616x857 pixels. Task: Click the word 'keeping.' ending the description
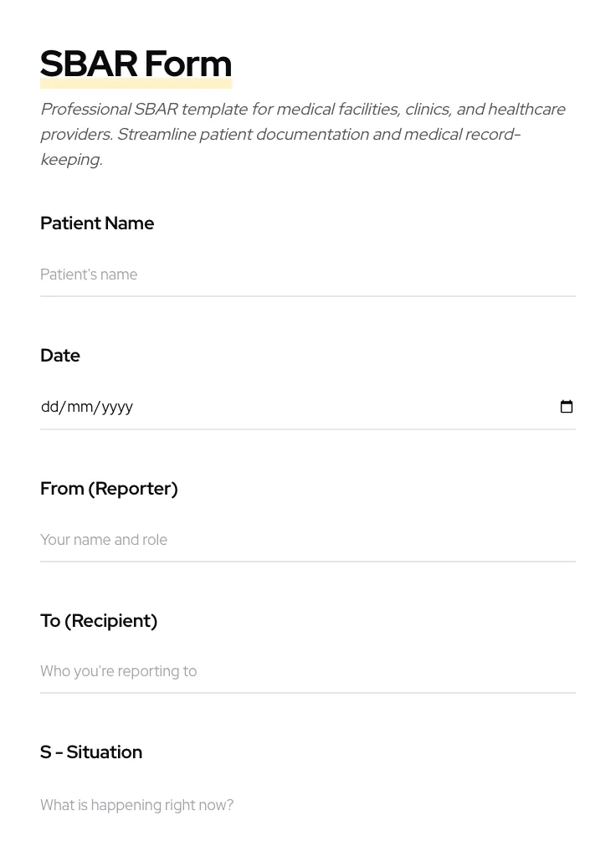[x=71, y=160]
